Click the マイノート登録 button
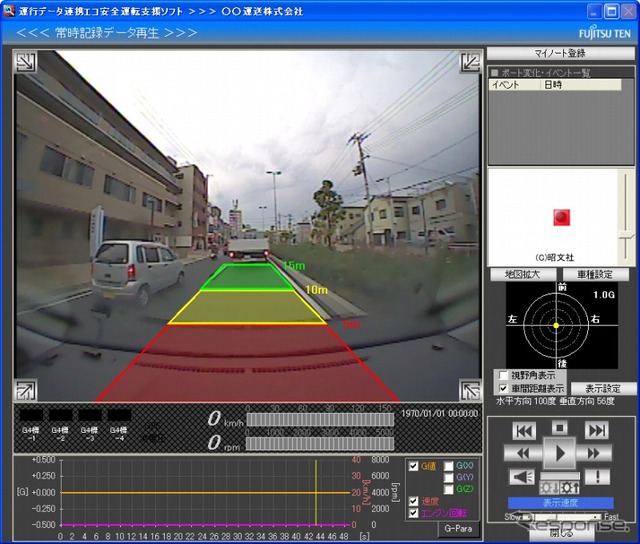The image size is (640, 544). pyautogui.click(x=560, y=53)
